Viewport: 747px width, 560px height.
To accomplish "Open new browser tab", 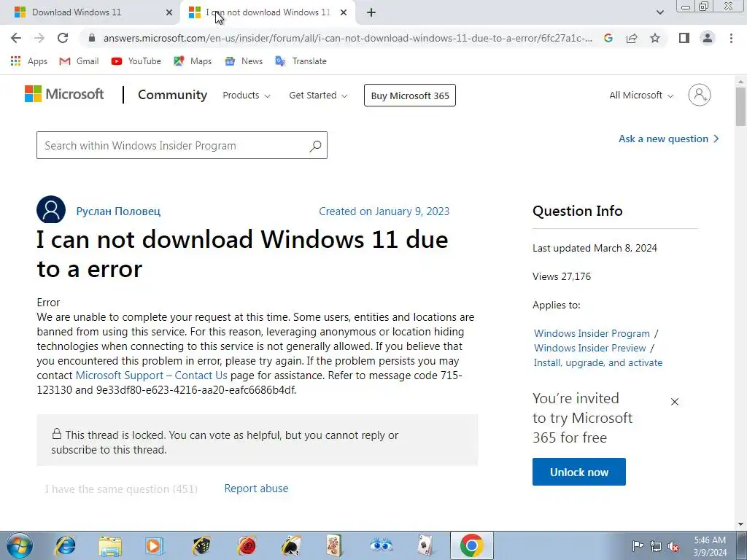I will [x=371, y=13].
